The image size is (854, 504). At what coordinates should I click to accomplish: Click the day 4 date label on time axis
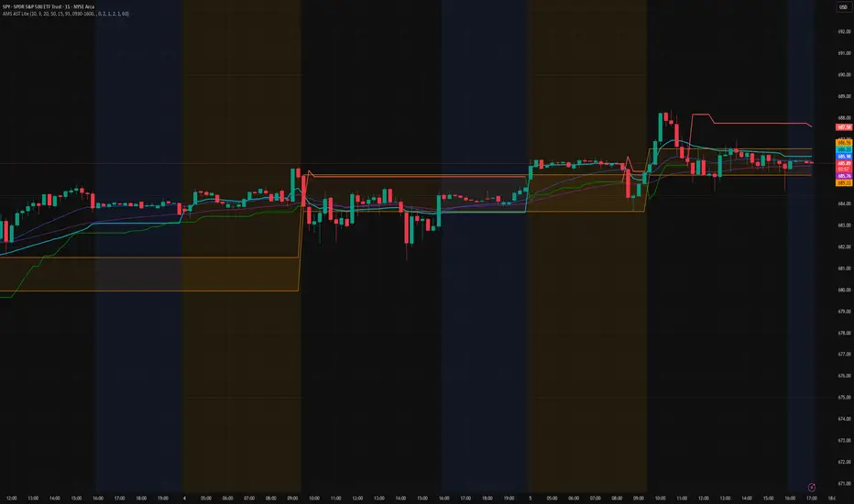click(184, 498)
